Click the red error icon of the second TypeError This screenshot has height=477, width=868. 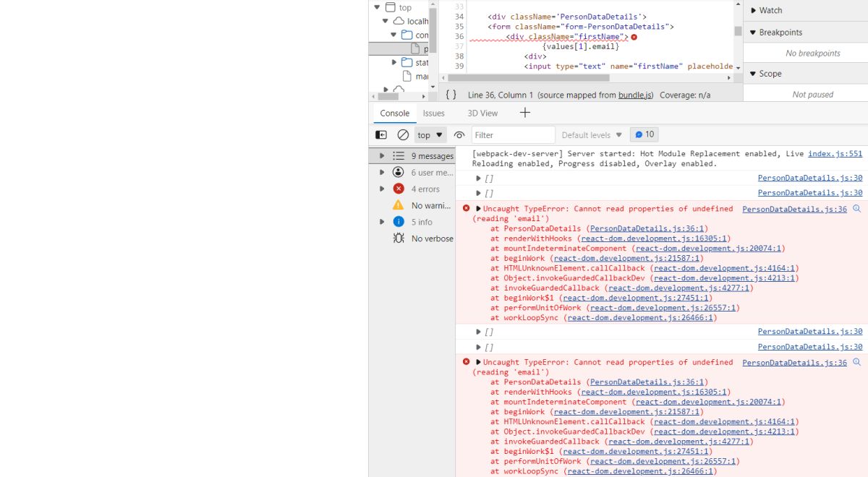pyautogui.click(x=466, y=361)
